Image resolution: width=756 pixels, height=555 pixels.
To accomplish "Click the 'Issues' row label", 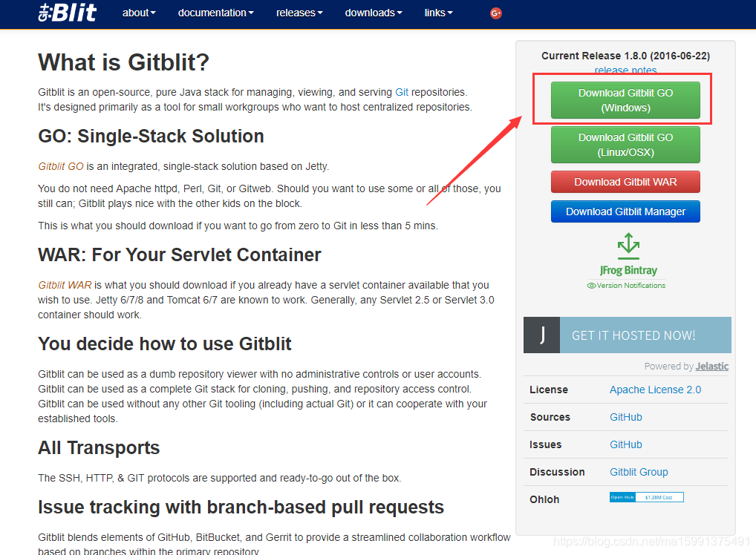I will point(545,444).
